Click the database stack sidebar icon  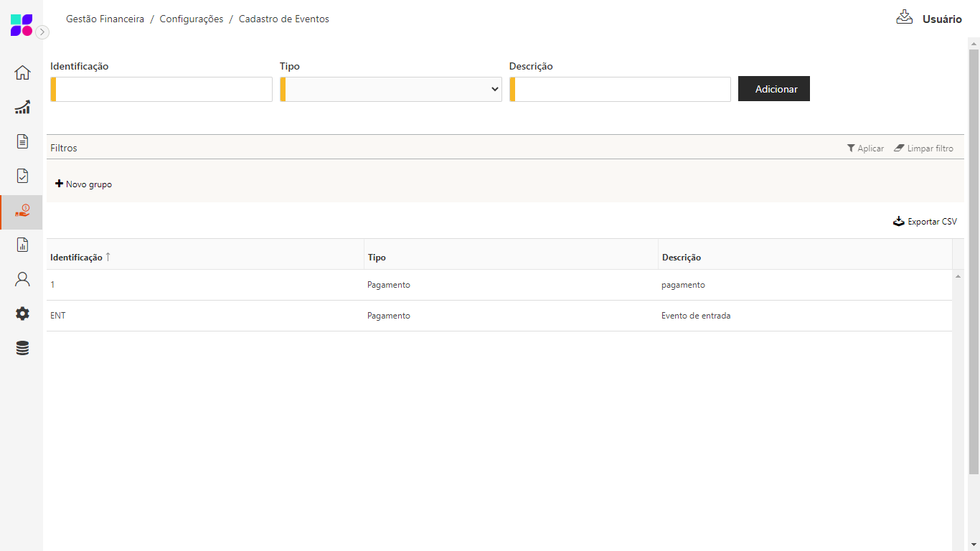(x=22, y=348)
